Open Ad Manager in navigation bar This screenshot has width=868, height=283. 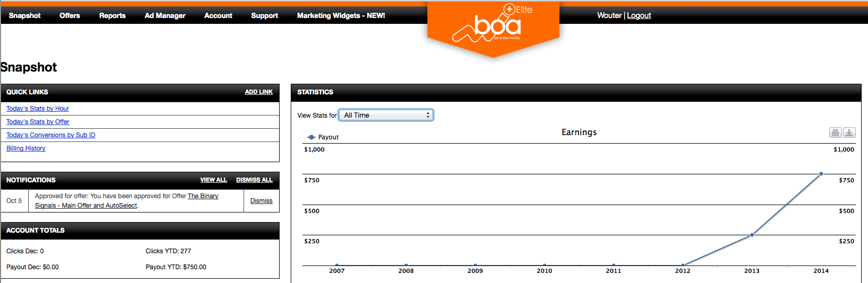(x=165, y=15)
